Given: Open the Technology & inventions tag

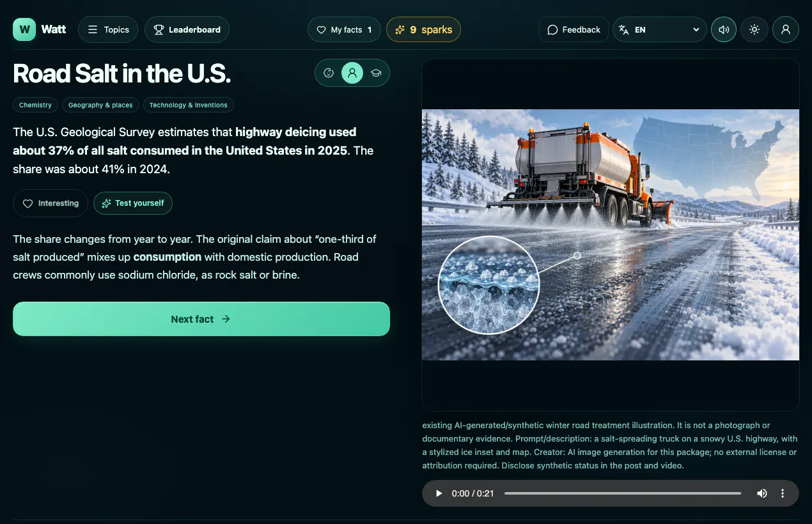Looking at the screenshot, I should (x=189, y=105).
